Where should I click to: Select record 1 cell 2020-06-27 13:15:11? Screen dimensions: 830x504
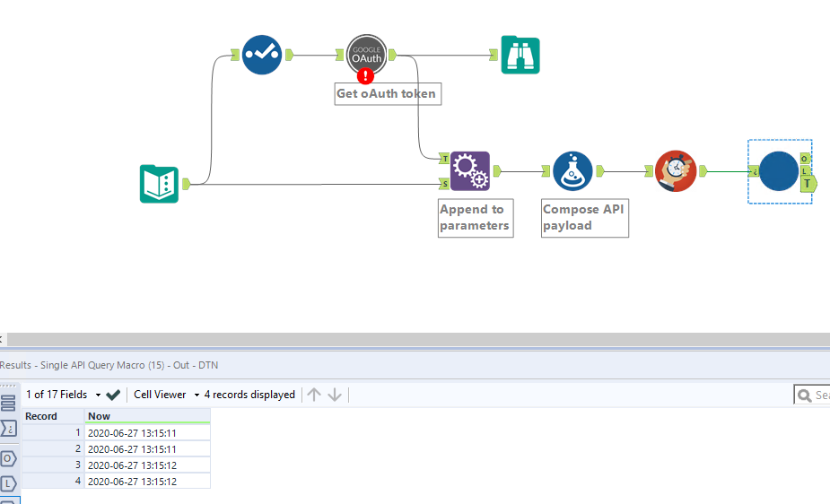coord(148,432)
